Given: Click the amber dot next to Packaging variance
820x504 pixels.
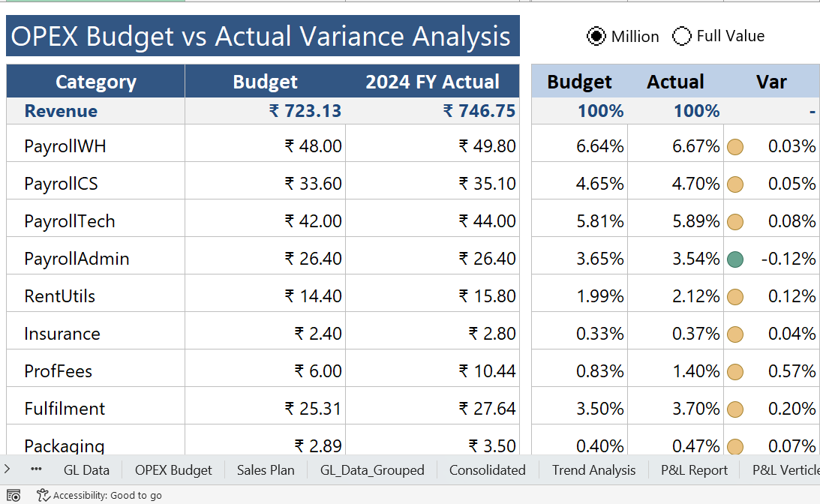Looking at the screenshot, I should [735, 446].
